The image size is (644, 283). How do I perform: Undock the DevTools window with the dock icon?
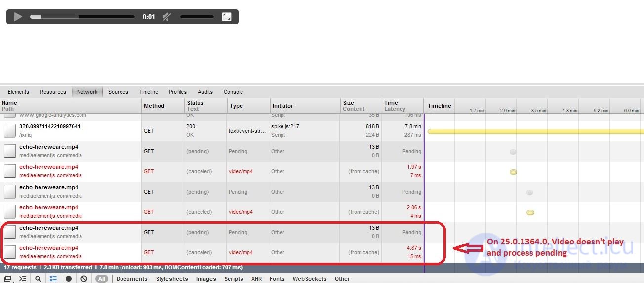[x=7, y=279]
